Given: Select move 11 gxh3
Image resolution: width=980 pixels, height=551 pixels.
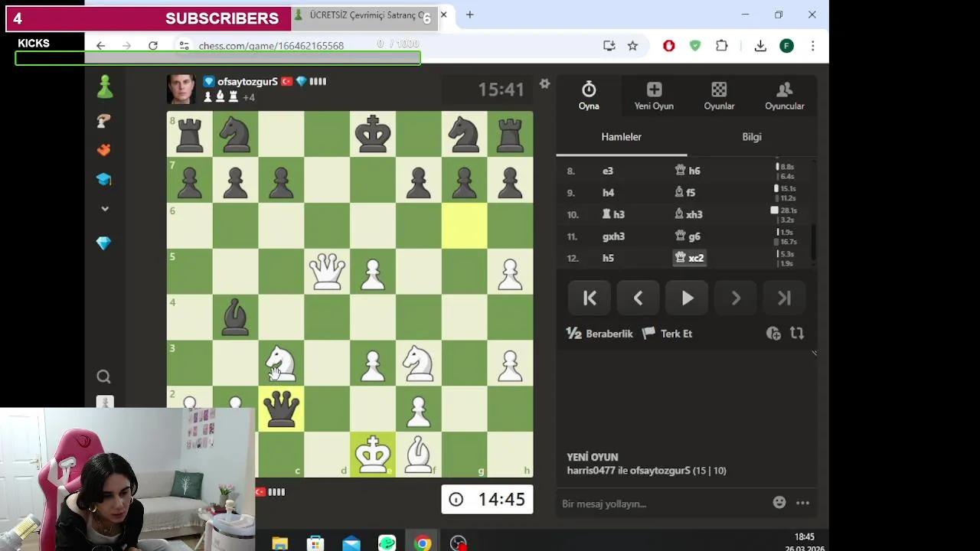Looking at the screenshot, I should click(x=613, y=236).
